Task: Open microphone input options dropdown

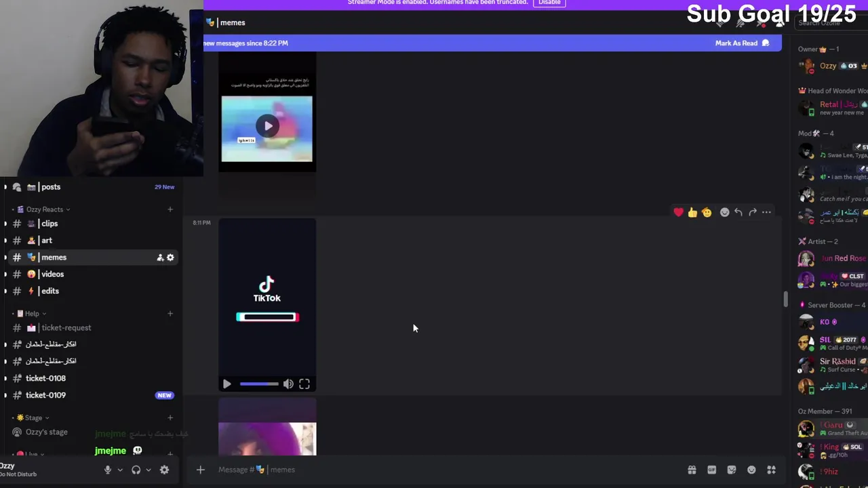Action: point(120,470)
